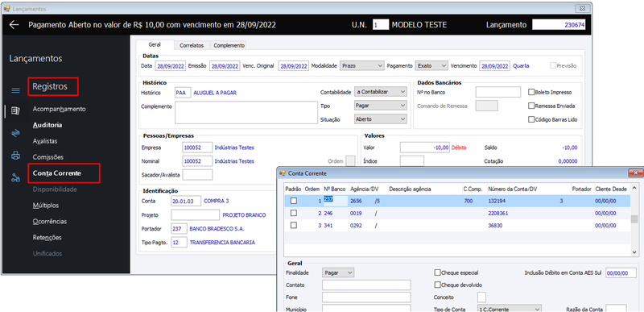This screenshot has height=312, width=644.
Task: Enable the Boleto Impresso checkbox
Action: (x=531, y=93)
